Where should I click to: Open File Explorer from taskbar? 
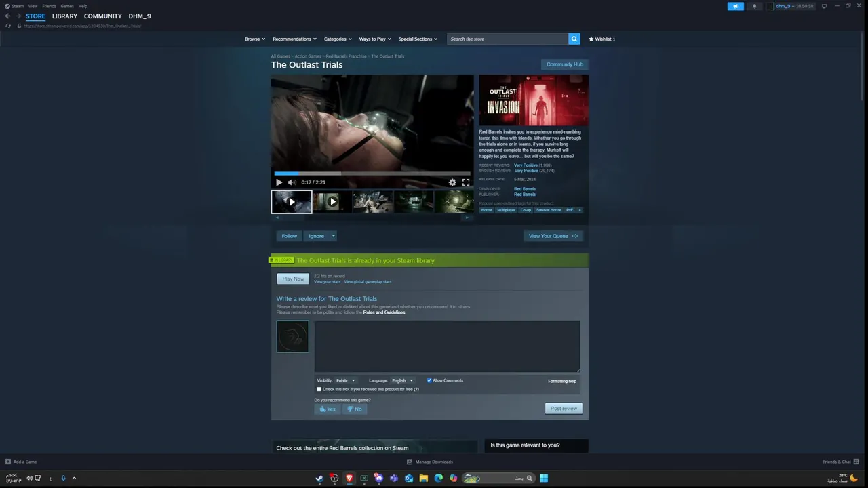point(424,478)
